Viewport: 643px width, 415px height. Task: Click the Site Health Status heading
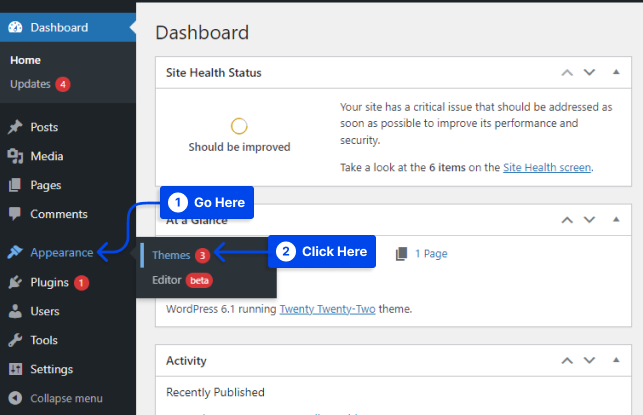pyautogui.click(x=214, y=73)
